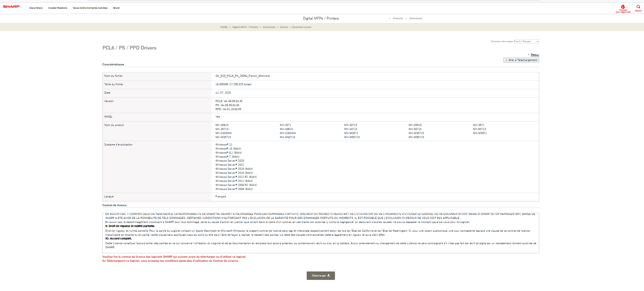The image size is (644, 291).
Task: Click the WHQL Yes value
Action: click(218, 117)
